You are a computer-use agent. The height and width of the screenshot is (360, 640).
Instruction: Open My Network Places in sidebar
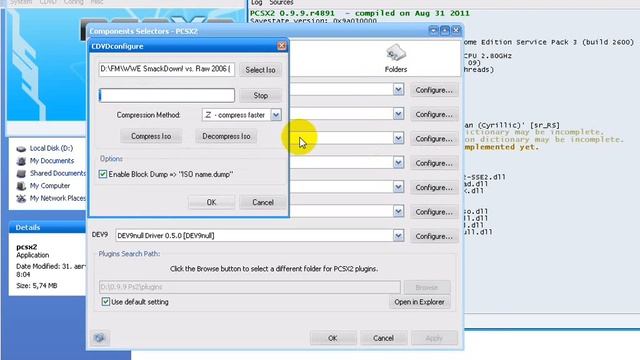pos(51,198)
